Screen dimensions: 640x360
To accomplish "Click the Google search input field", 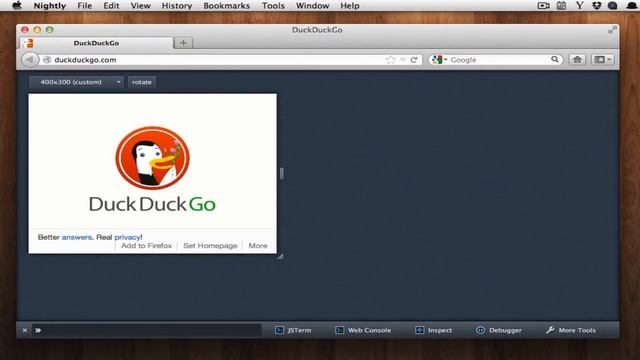I will 499,60.
